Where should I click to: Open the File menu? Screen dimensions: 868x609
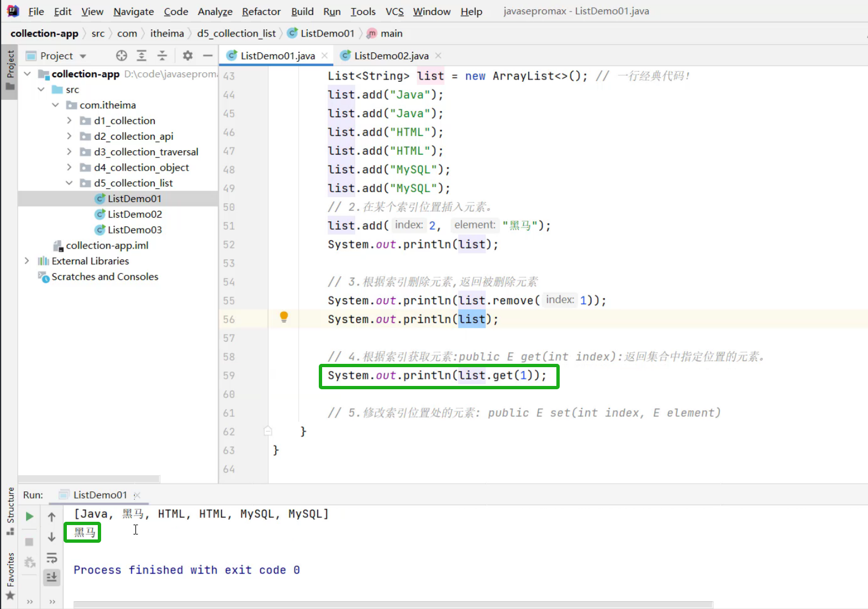tap(36, 11)
